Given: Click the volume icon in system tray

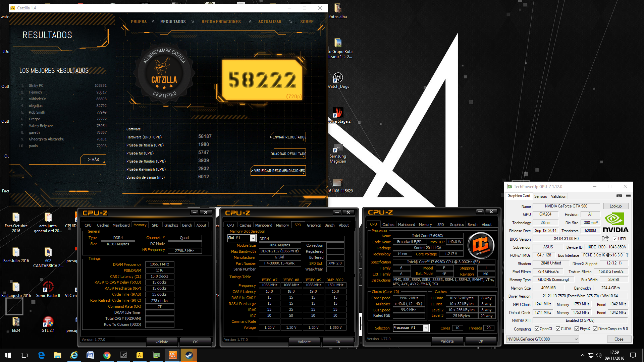Looking at the screenshot, I should coord(599,355).
